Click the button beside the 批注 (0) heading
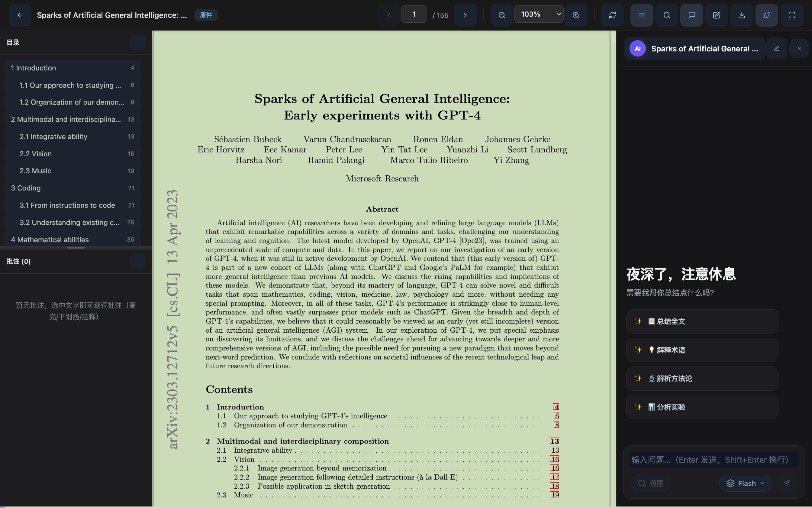This screenshot has height=508, width=812. (137, 261)
